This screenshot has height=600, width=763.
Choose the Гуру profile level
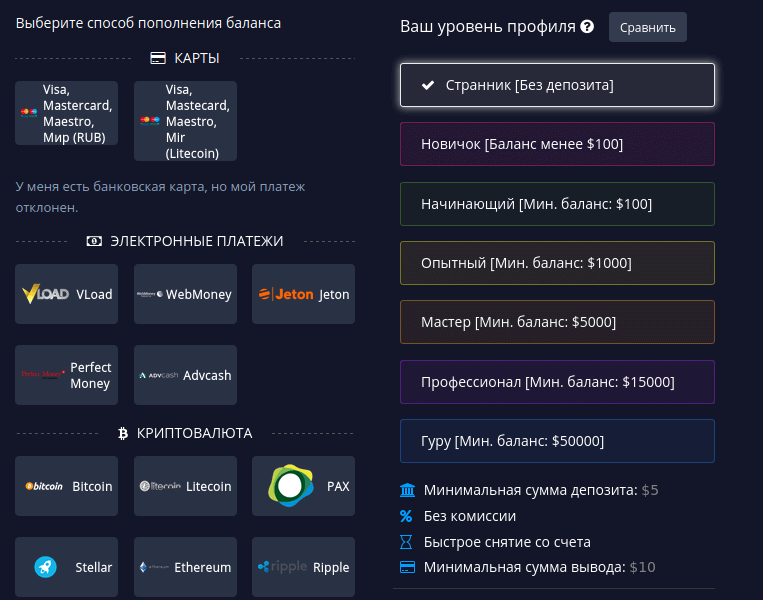(x=557, y=441)
